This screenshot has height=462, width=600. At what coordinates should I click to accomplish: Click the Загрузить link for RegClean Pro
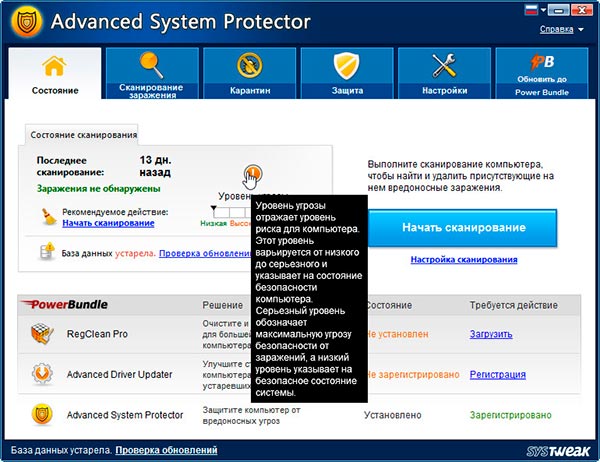(x=491, y=334)
